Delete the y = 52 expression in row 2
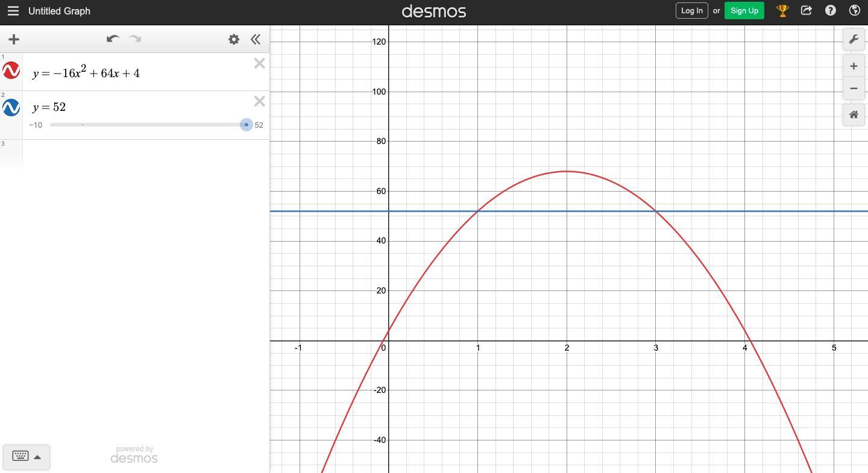Image resolution: width=868 pixels, height=473 pixels. (259, 101)
